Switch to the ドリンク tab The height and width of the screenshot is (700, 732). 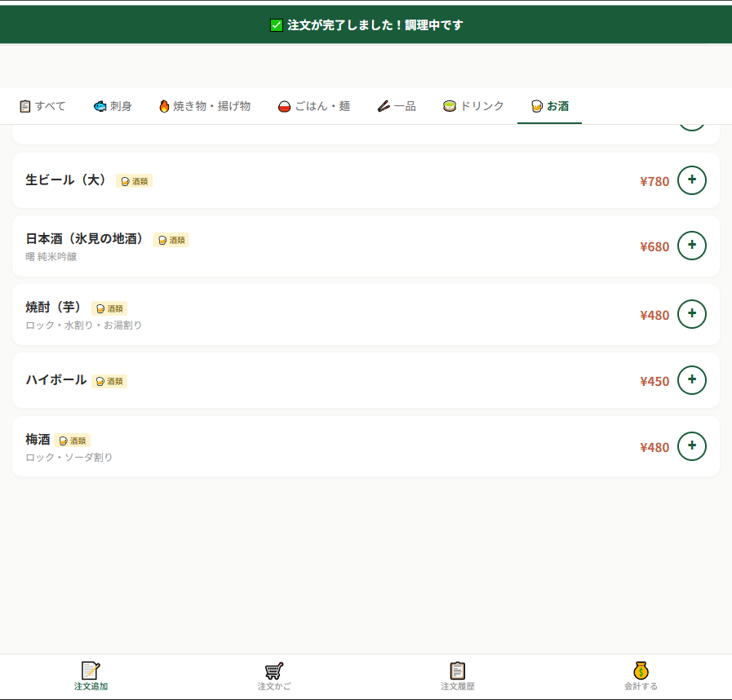click(x=473, y=106)
